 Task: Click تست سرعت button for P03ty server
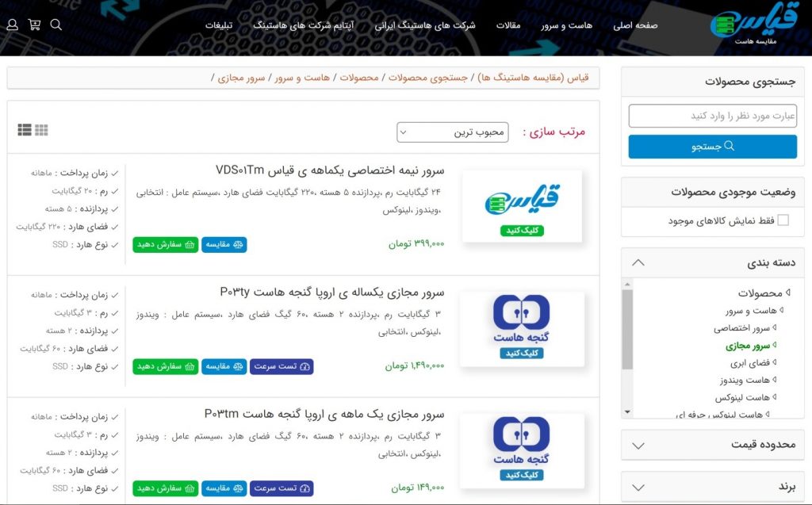coord(282,366)
